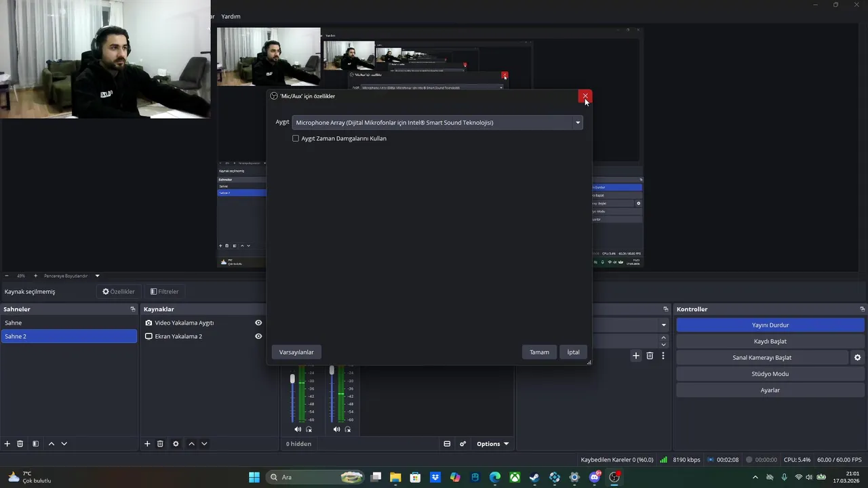
Task: Open Windows Start menu
Action: (254, 477)
